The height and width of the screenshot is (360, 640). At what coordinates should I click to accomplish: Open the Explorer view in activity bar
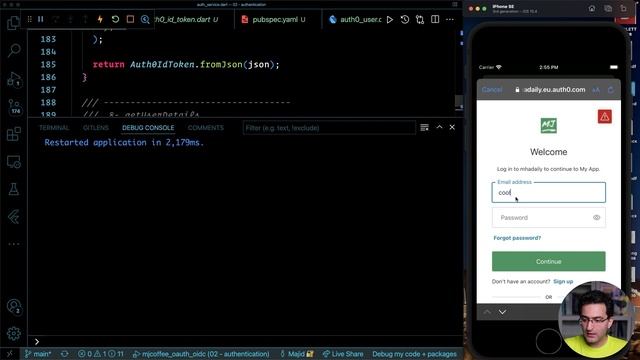[13, 23]
